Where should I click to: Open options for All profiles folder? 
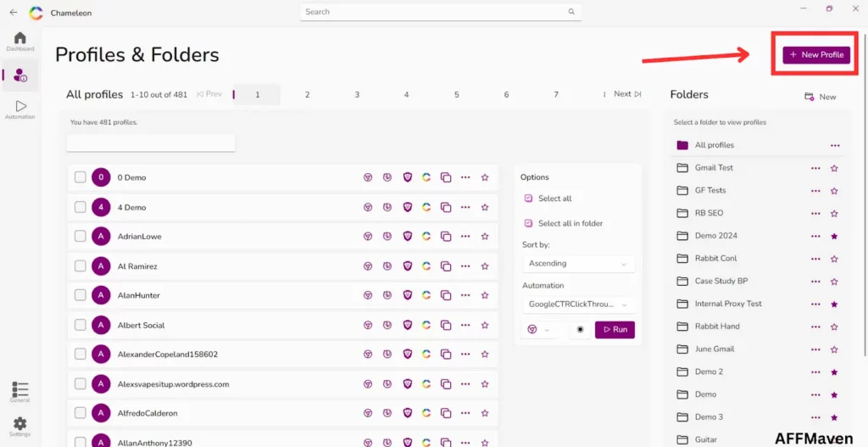click(x=835, y=145)
